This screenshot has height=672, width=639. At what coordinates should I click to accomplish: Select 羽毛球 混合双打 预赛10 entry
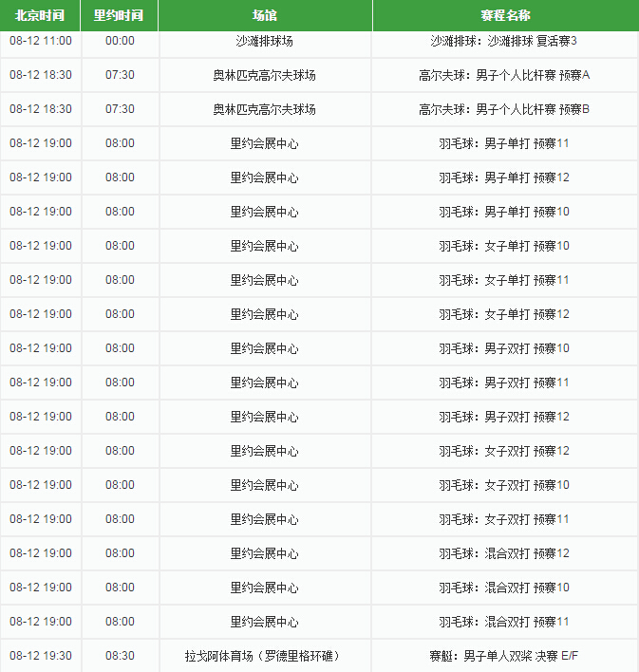[503, 588]
